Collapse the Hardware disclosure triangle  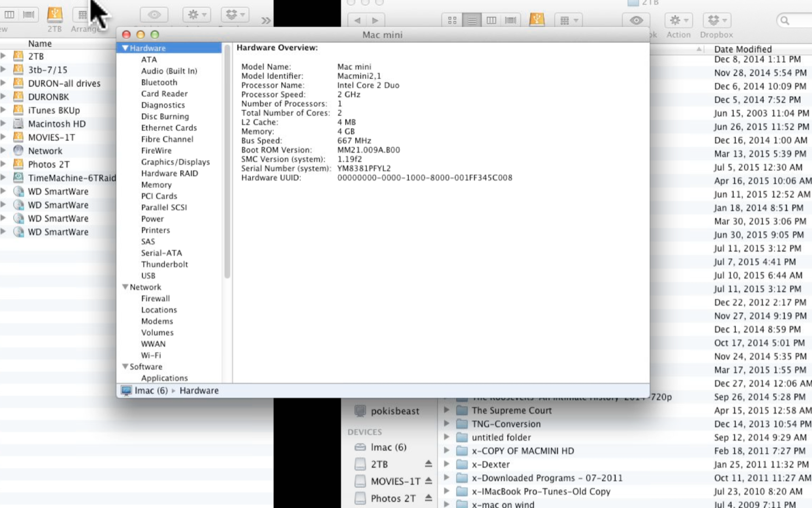pyautogui.click(x=125, y=48)
